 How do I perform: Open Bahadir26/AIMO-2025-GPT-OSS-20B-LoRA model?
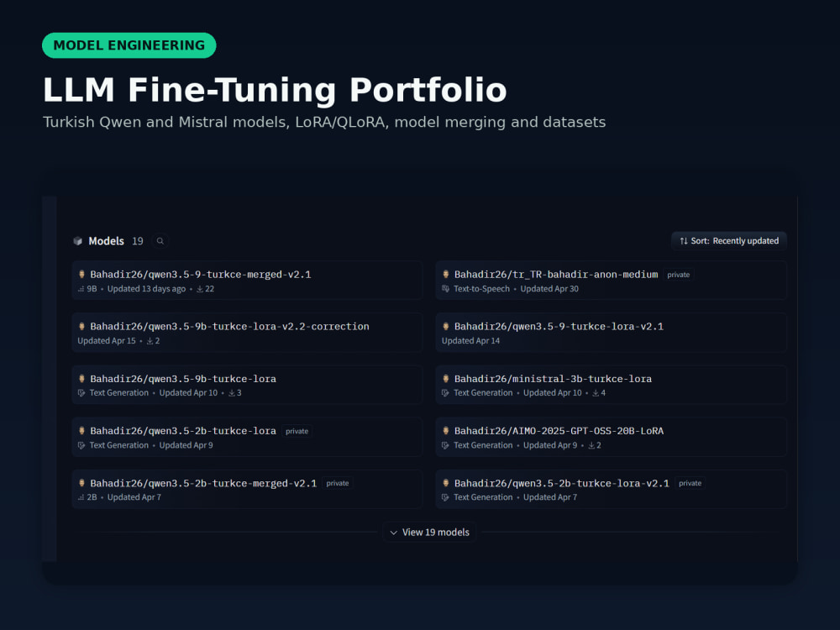pyautogui.click(x=611, y=437)
